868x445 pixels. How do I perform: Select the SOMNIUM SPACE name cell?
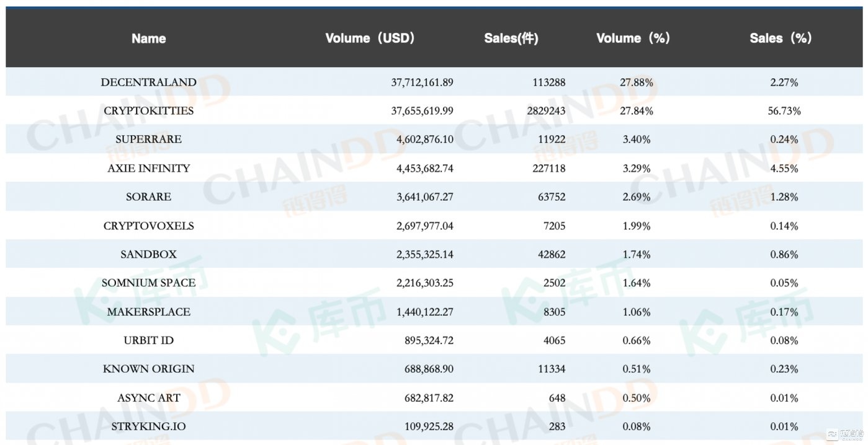coord(149,283)
